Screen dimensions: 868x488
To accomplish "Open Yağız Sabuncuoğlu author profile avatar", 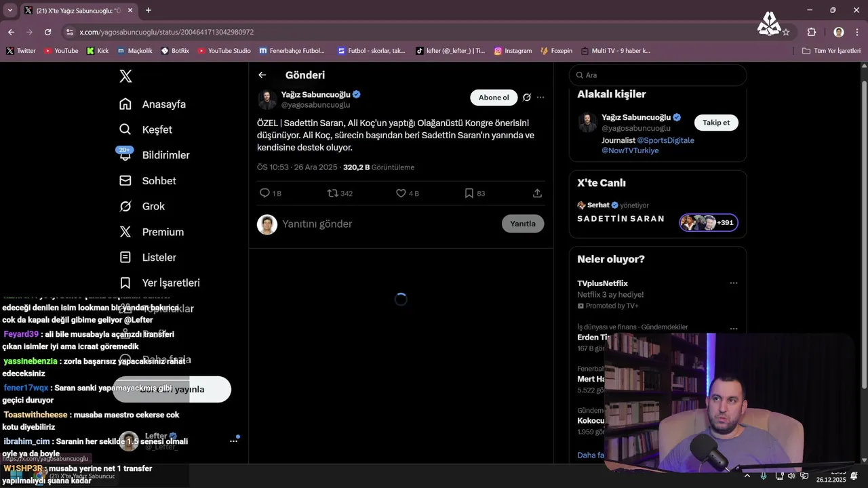I will coord(267,100).
